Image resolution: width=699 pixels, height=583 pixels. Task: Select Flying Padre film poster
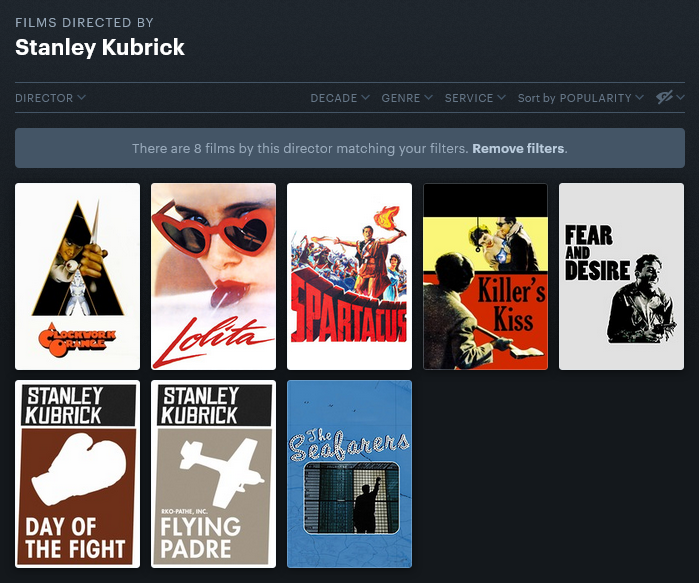point(214,474)
